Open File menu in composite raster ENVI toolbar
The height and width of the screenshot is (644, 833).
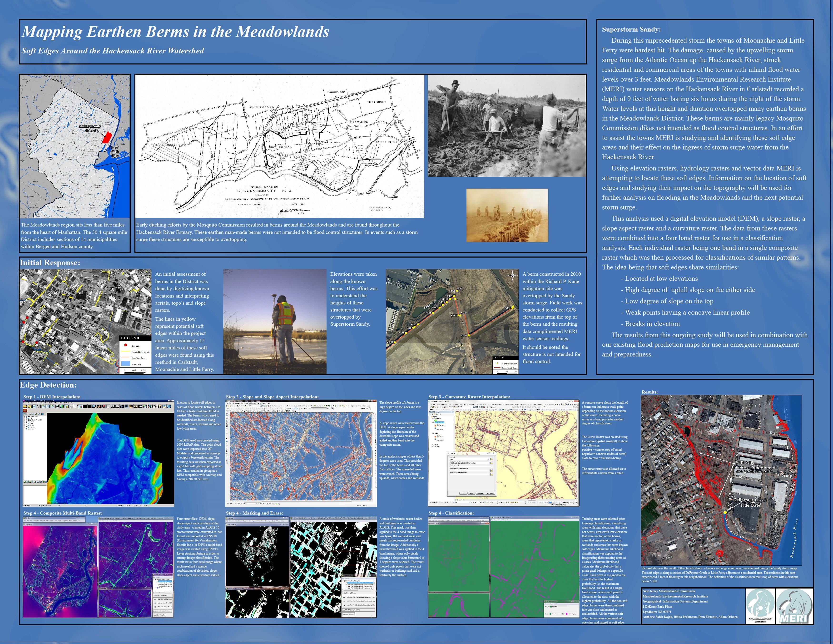point(25,521)
